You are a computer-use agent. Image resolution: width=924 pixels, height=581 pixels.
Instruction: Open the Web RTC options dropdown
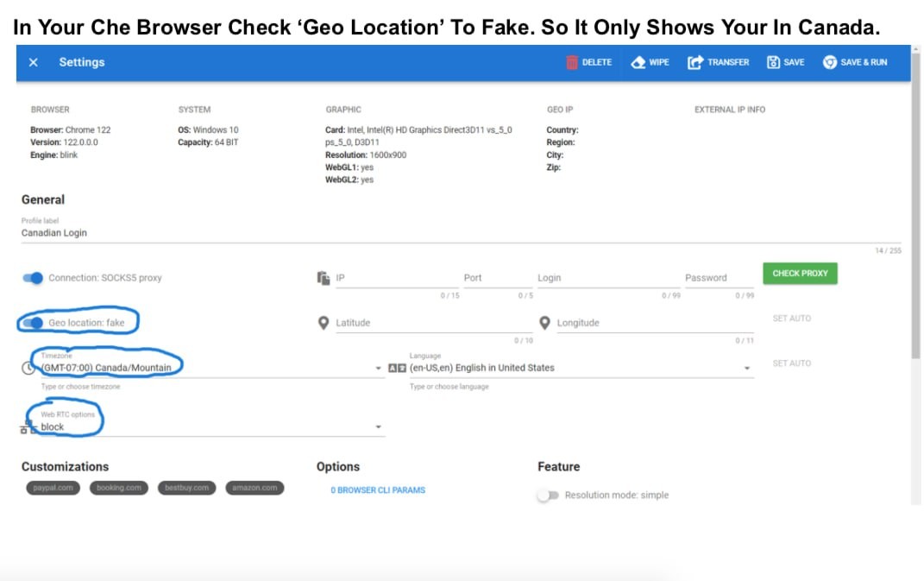coord(378,427)
